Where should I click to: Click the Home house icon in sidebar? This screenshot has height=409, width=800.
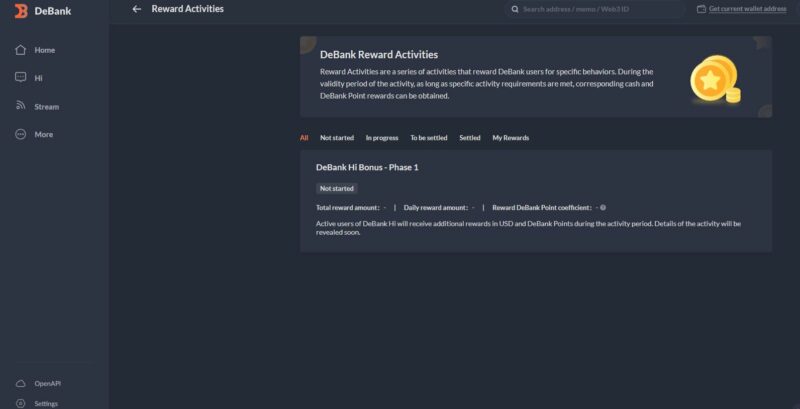20,50
